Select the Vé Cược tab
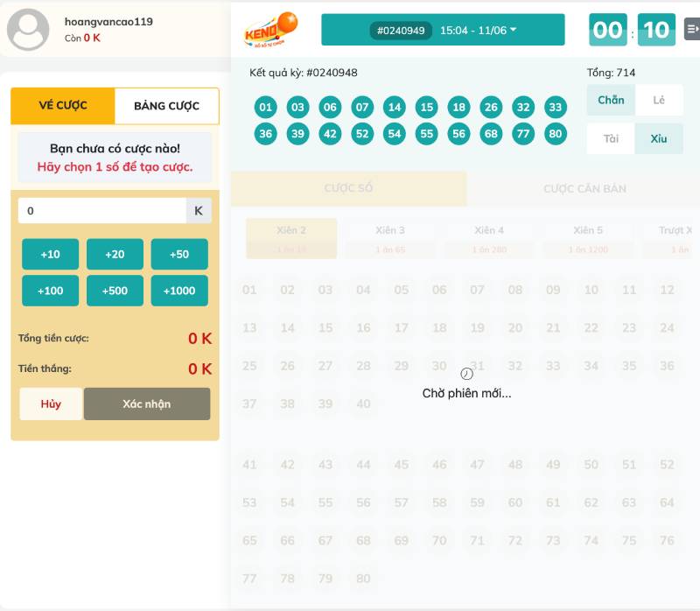This screenshot has height=611, width=700. point(63,106)
